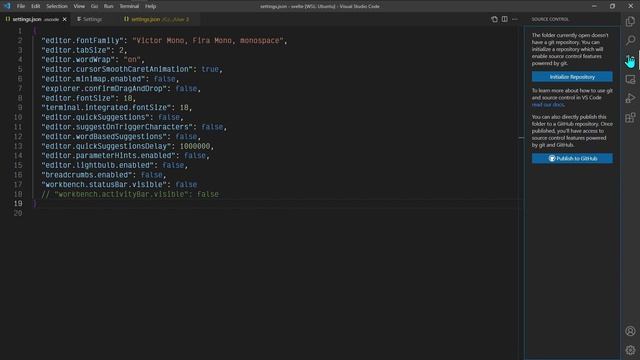This screenshot has height=360, width=640.
Task: Click line number 20 in the gutter
Action: [x=18, y=213]
